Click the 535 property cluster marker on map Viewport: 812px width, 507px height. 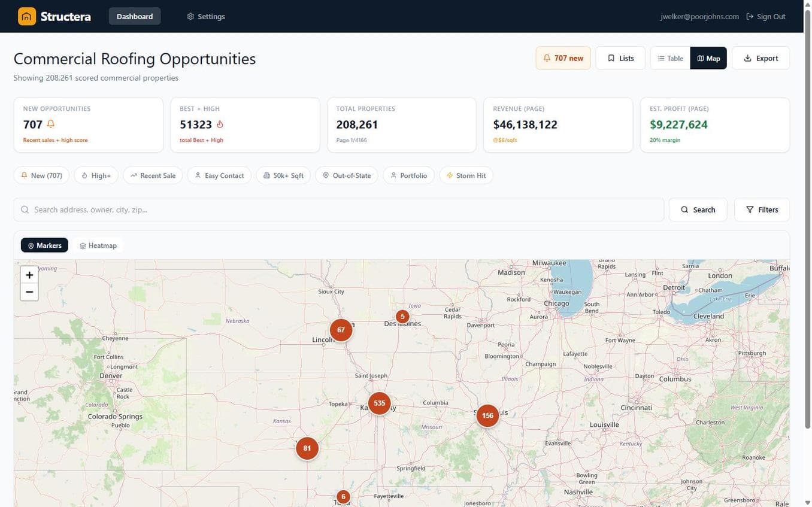378,403
